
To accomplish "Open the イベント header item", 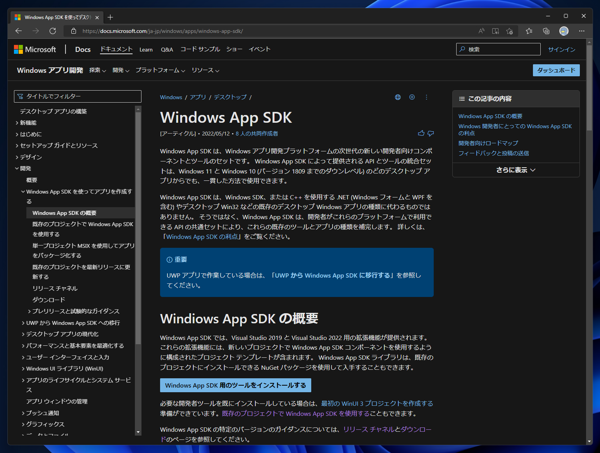I will (x=259, y=49).
